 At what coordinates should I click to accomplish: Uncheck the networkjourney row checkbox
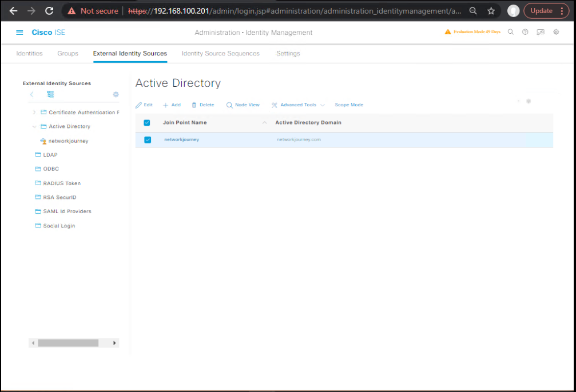point(148,140)
